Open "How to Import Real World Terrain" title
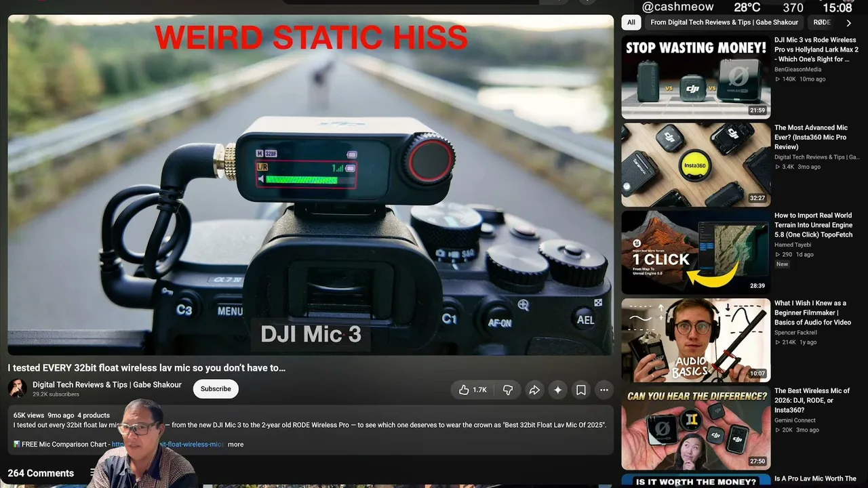868x488 pixels. tap(814, 225)
